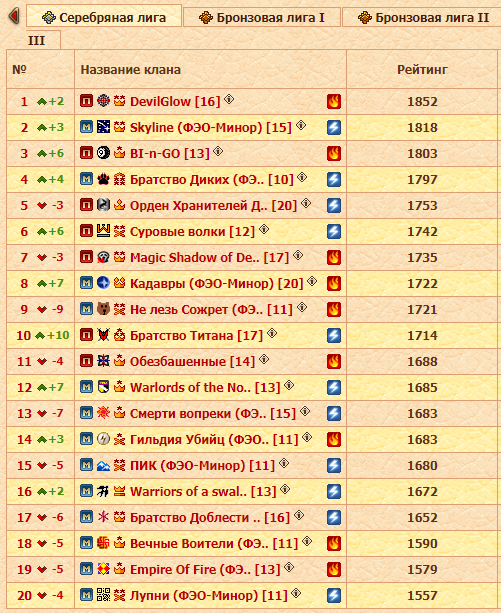Click the red П badge in Обезбашенные row
Viewport: 501px width, 613px height.
pyautogui.click(x=86, y=361)
